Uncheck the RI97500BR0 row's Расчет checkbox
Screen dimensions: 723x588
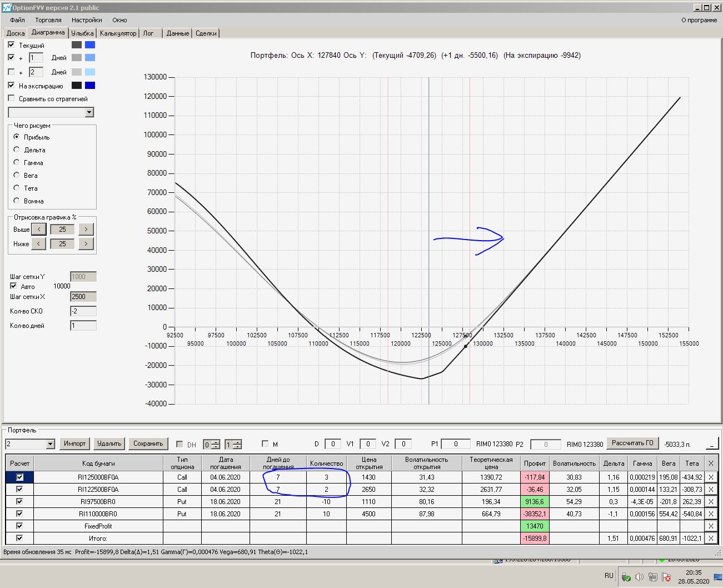coord(19,501)
